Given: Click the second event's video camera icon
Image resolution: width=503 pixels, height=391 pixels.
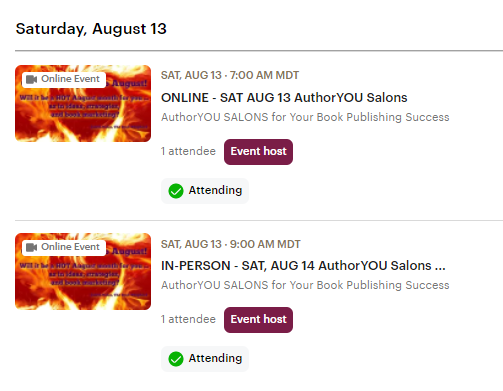Looking at the screenshot, I should pos(31,247).
